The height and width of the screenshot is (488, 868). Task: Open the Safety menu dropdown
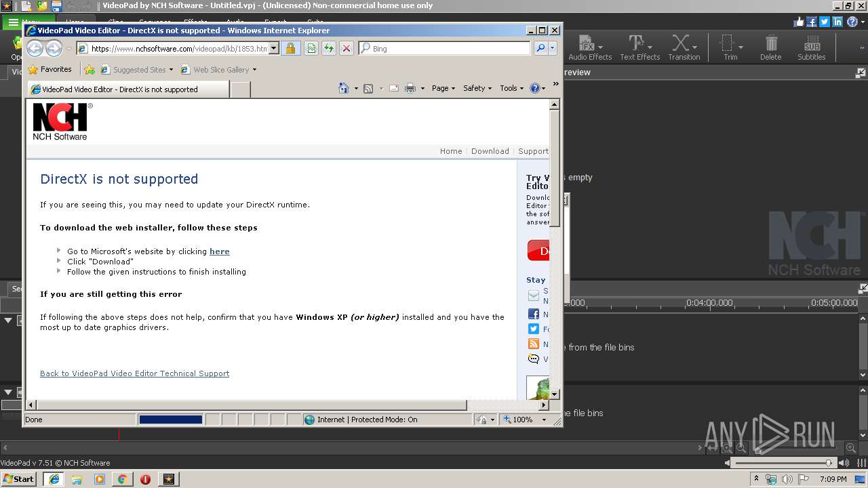pyautogui.click(x=477, y=88)
